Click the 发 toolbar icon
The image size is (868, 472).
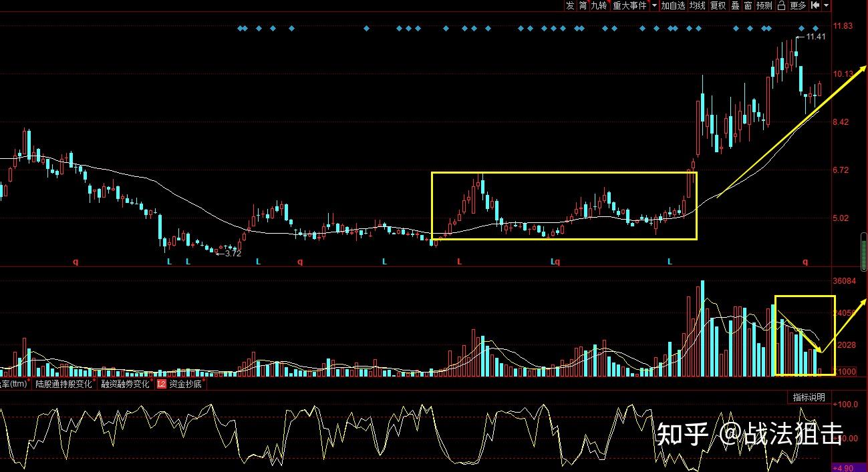point(570,5)
